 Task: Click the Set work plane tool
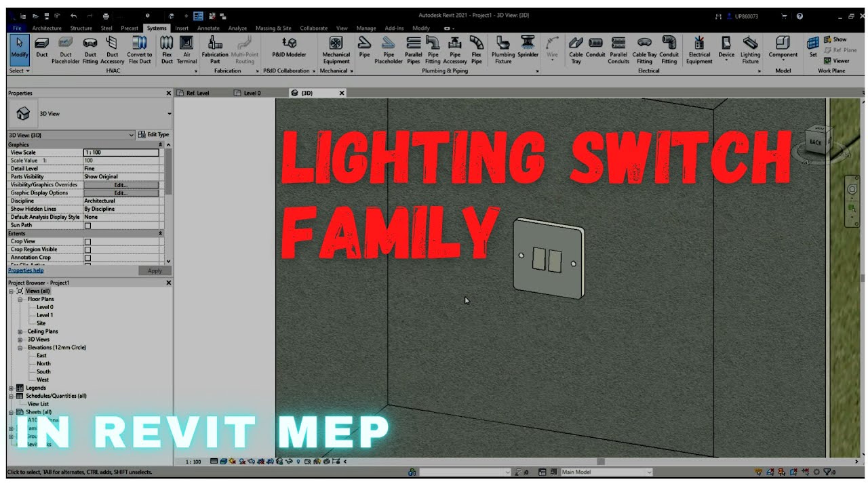click(813, 47)
